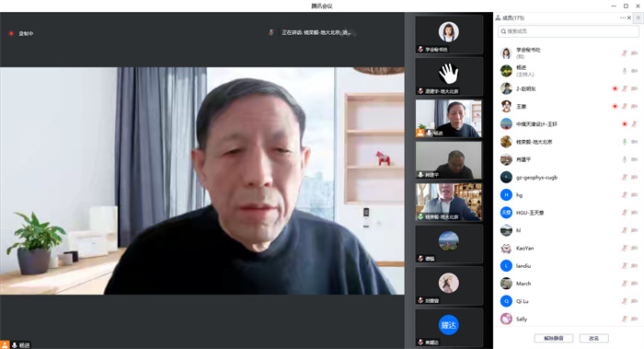The image size is (644, 349).
Task: Toggle gz-geophys-cugb microphone mute
Action: coord(625,177)
